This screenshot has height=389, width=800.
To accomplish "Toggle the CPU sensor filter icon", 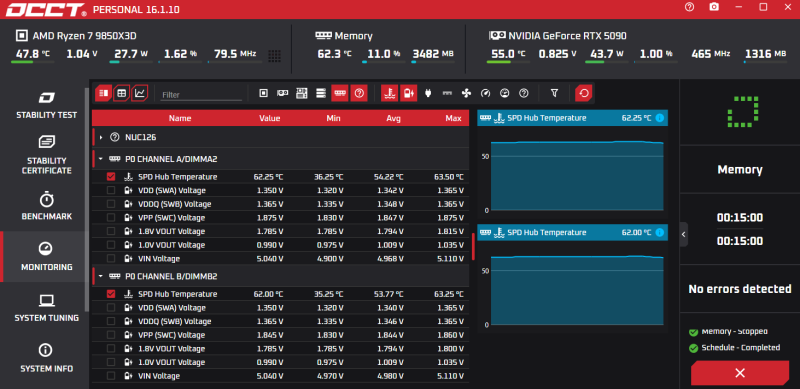I will pyautogui.click(x=263, y=93).
